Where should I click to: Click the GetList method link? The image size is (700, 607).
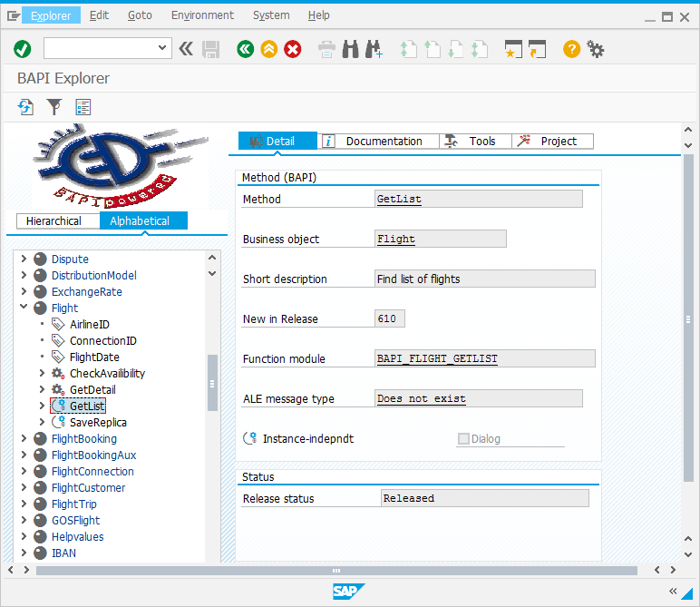click(399, 199)
